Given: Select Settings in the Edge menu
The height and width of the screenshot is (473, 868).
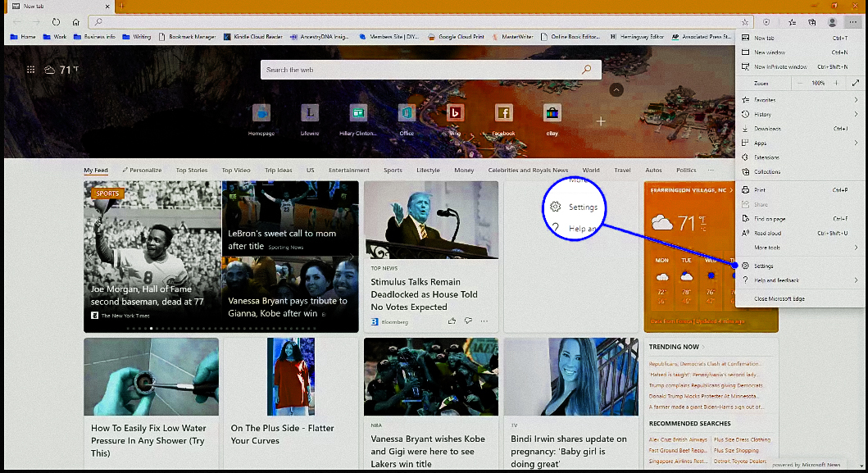Looking at the screenshot, I should coord(763,266).
